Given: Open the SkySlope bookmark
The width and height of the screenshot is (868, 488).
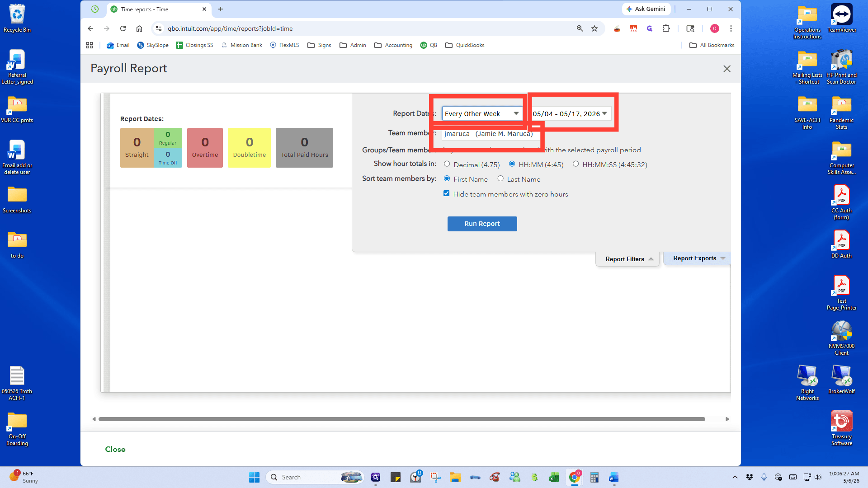Looking at the screenshot, I should [153, 45].
